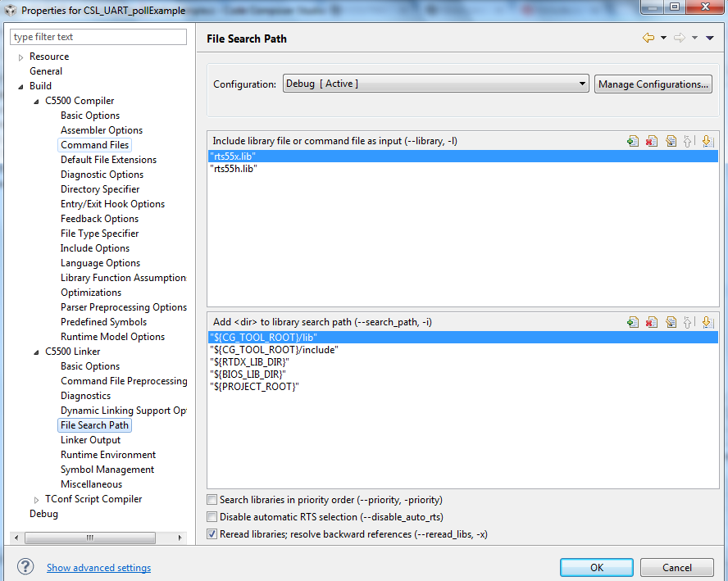Collapse the Build tree node
This screenshot has height=581, width=728.
[x=20, y=87]
